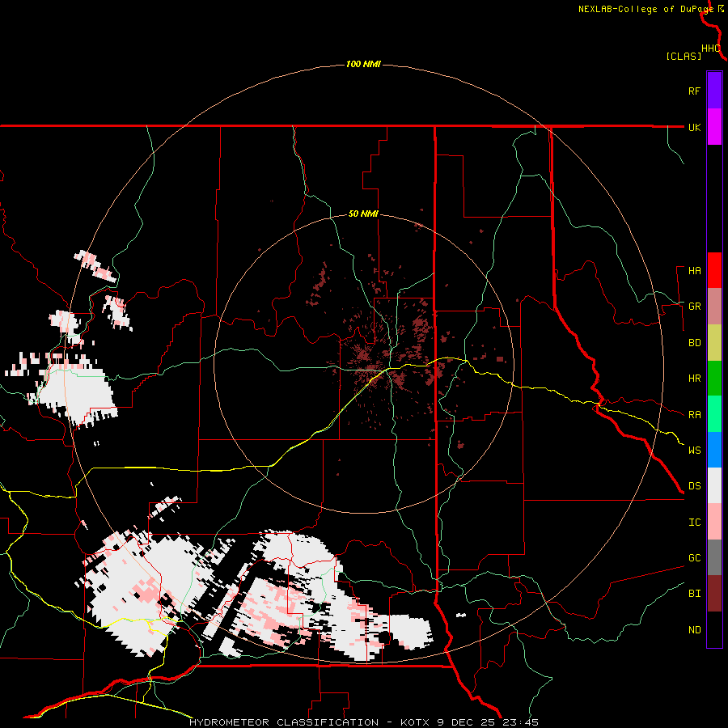Click the UK legend label
728x728 pixels.
[694, 127]
